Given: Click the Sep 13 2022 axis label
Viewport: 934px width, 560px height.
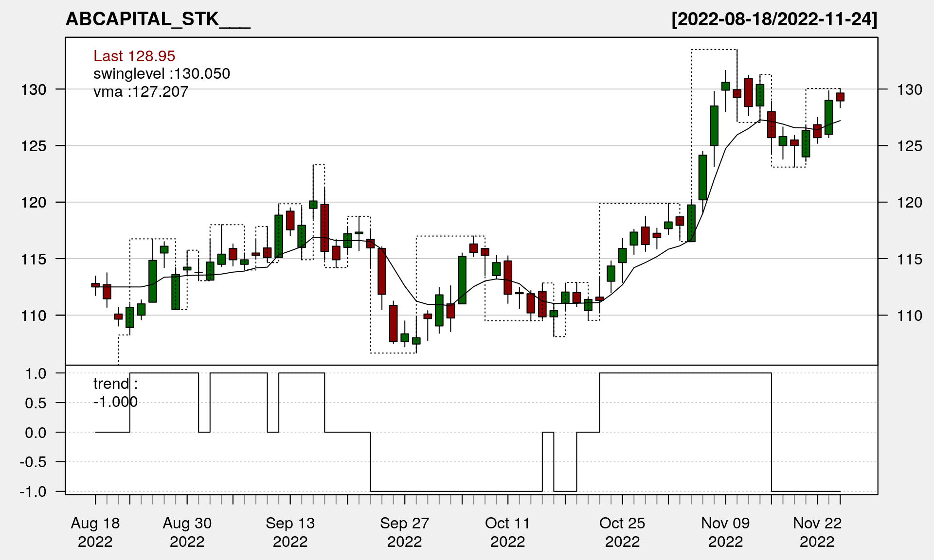Looking at the screenshot, I should click(290, 532).
